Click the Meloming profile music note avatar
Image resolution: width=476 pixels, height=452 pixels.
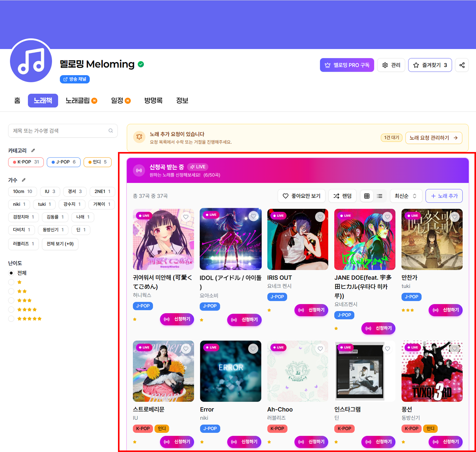coord(31,61)
